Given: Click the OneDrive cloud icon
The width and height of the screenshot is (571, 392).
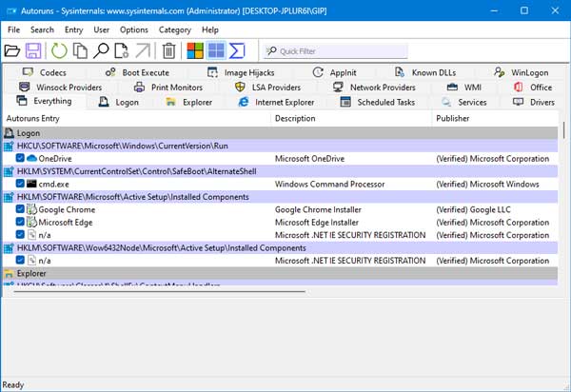Looking at the screenshot, I should click(31, 158).
